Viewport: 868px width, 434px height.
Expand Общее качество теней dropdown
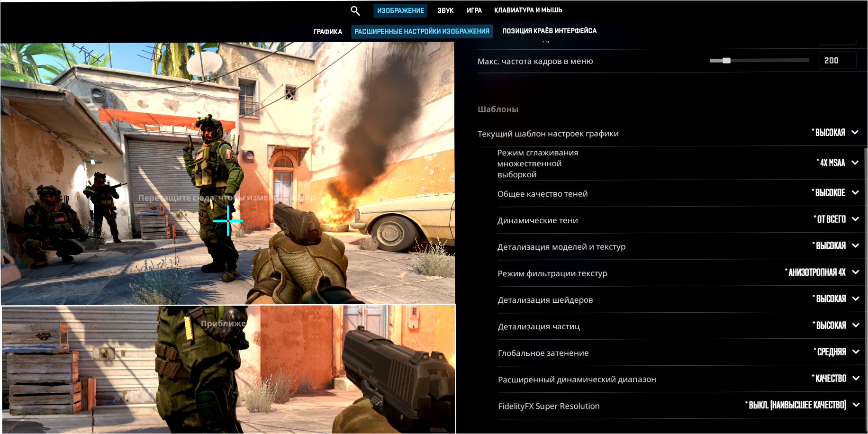[835, 193]
